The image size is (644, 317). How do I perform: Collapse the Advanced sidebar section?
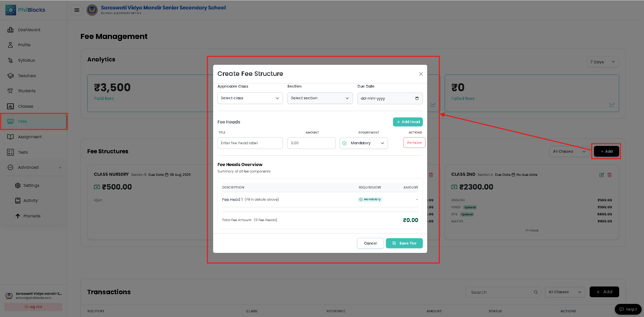click(60, 167)
